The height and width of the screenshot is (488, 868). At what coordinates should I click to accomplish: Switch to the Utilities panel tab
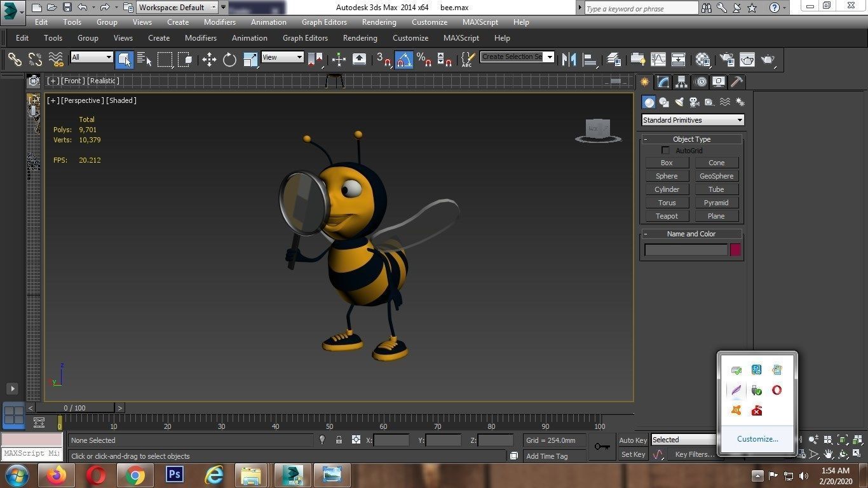pyautogui.click(x=736, y=82)
